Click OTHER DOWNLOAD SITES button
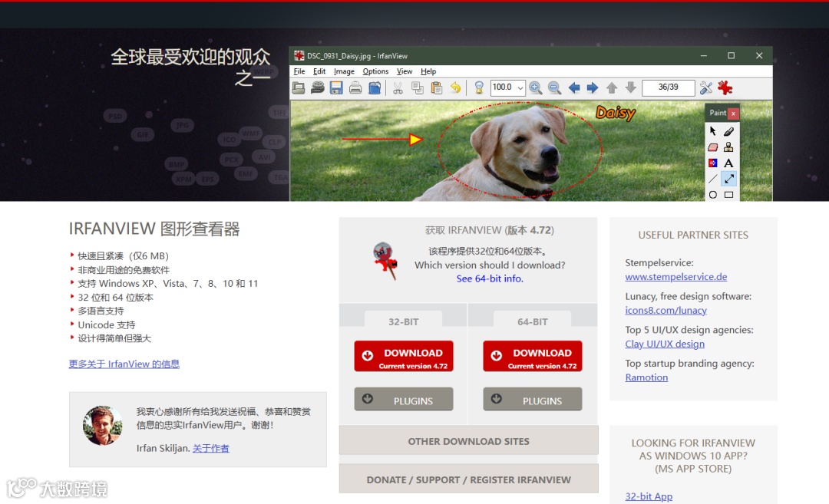829x504 pixels. [x=468, y=440]
